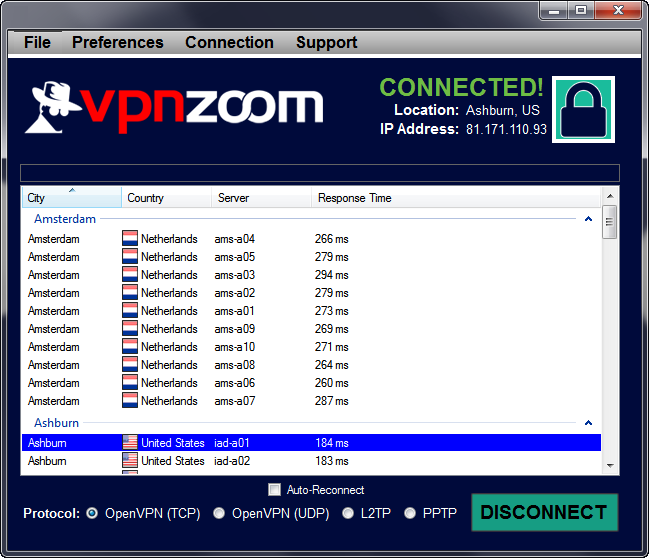This screenshot has height=558, width=649.
Task: Collapse the Ashburn server group
Action: 588,423
